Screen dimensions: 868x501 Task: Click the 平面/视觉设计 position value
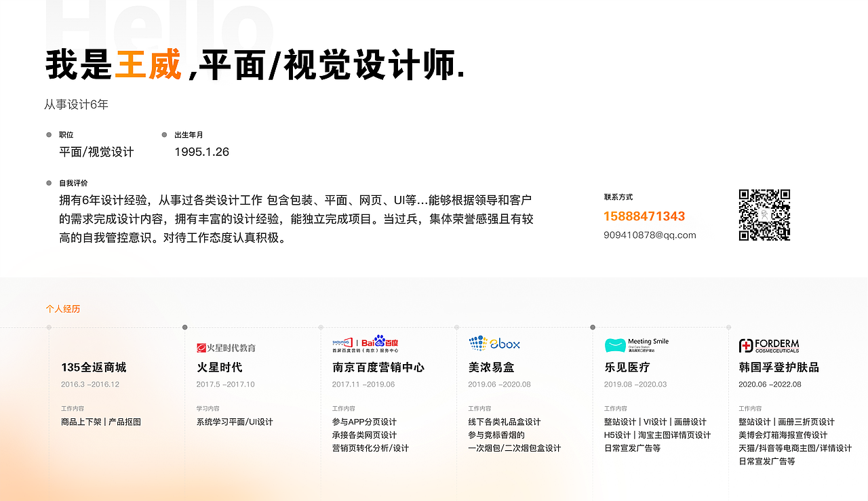[x=96, y=152]
